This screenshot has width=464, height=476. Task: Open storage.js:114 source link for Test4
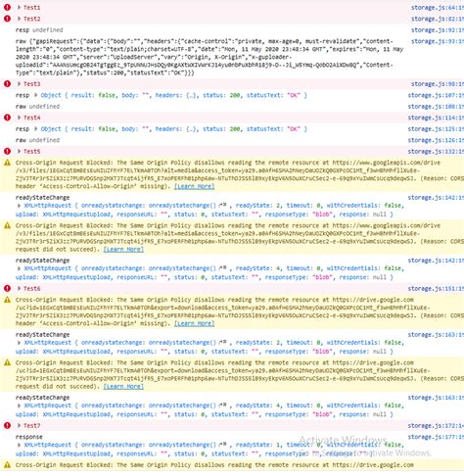436,118
